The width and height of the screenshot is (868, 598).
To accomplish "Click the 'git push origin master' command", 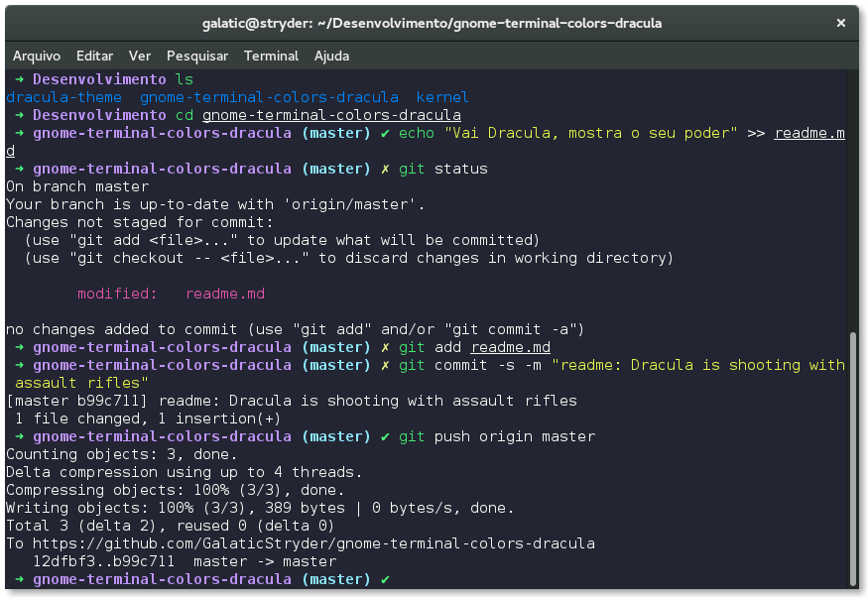I will click(x=498, y=436).
